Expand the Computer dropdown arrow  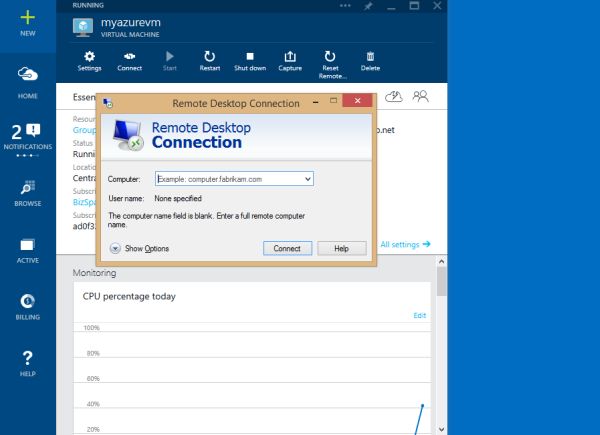pos(308,179)
